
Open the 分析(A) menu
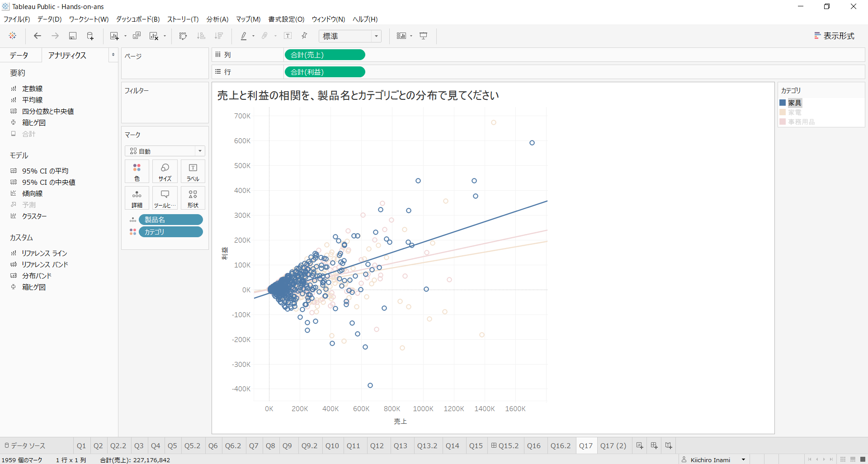click(x=217, y=19)
